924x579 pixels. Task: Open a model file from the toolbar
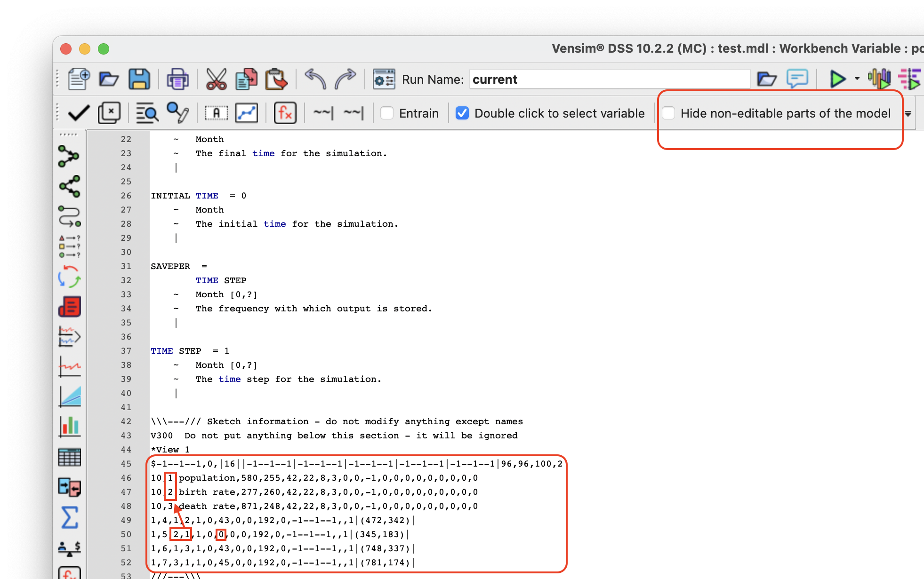109,79
